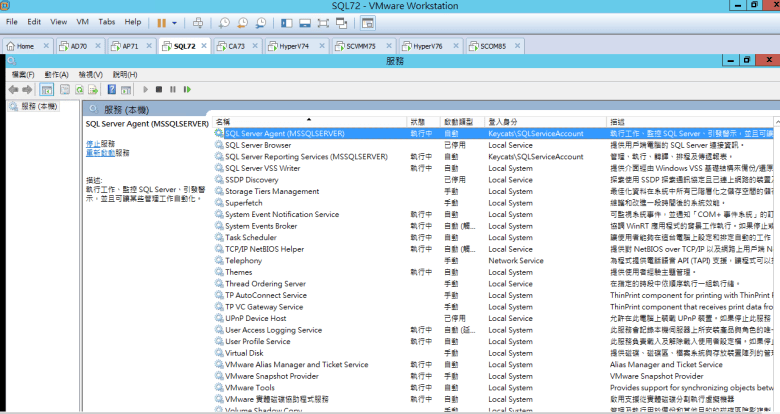Click the Restart Service toolbar icon
This screenshot has width=780, height=414.
tap(187, 90)
